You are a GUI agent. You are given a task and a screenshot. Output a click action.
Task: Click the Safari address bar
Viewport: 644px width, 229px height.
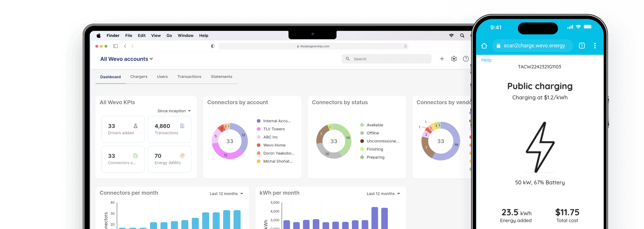click(x=313, y=46)
